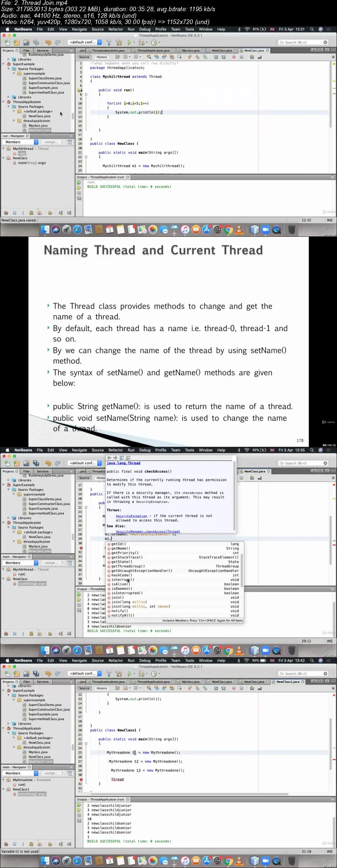Click Save All icon in the 13:42 window
The height and width of the screenshot is (868, 337).
tap(36, 674)
